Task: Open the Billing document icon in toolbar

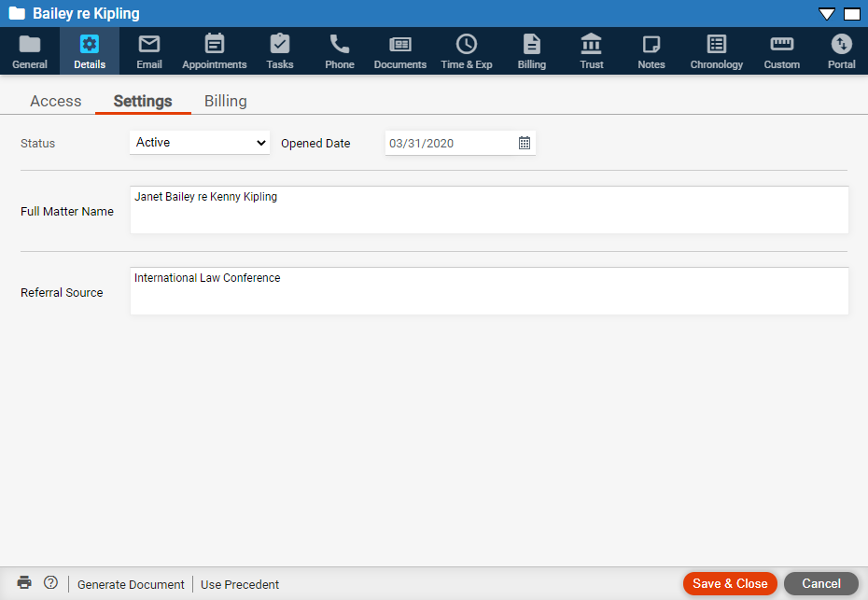Action: tap(531, 44)
